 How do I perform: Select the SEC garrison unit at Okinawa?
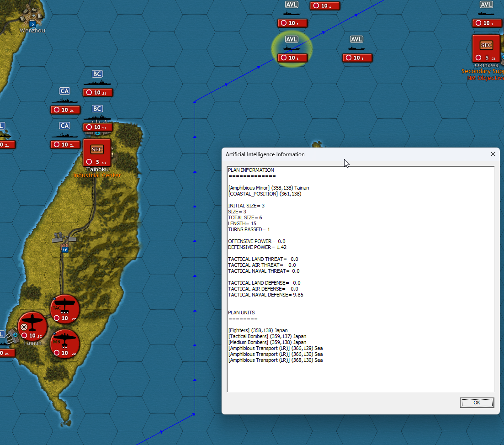(x=486, y=46)
